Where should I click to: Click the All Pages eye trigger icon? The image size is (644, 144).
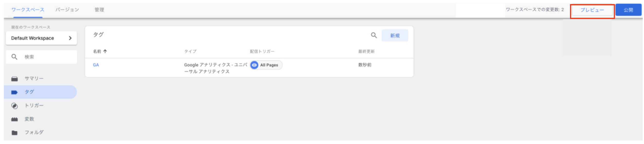pyautogui.click(x=254, y=65)
